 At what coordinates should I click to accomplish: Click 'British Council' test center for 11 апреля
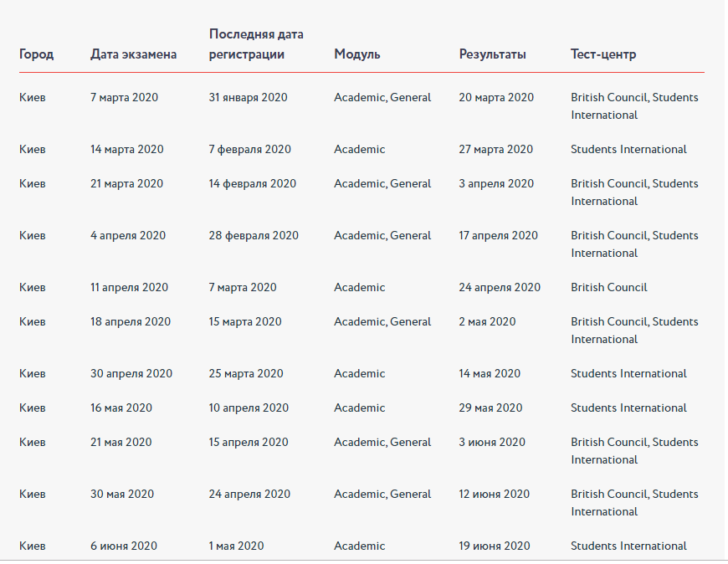608,287
